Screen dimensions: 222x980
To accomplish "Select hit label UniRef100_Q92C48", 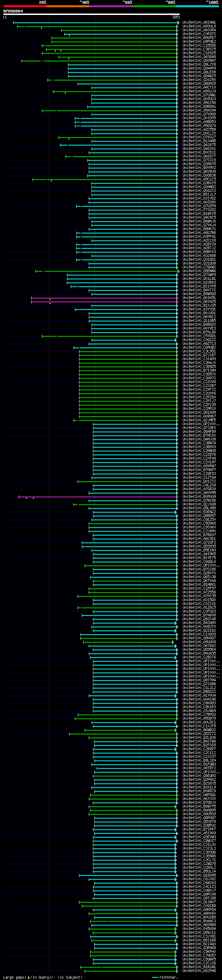I will pos(199,619).
